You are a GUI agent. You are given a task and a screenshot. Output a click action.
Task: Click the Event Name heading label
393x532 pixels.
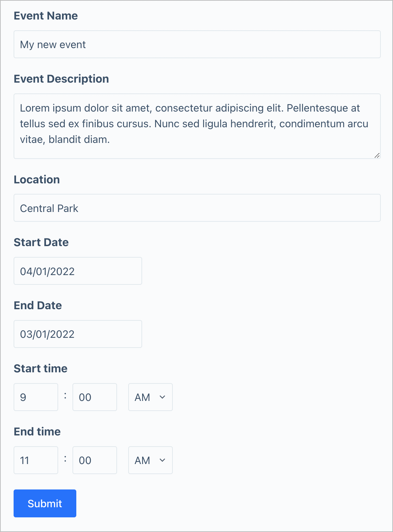46,16
